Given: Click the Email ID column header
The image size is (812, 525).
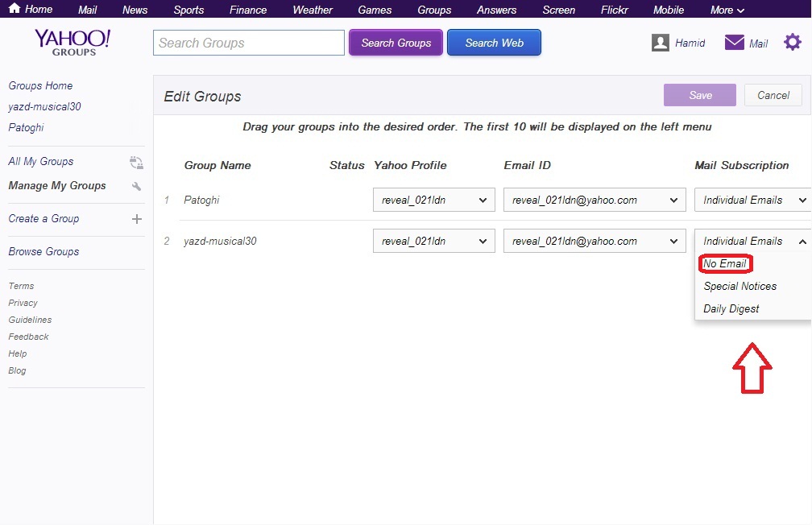Looking at the screenshot, I should click(x=527, y=165).
